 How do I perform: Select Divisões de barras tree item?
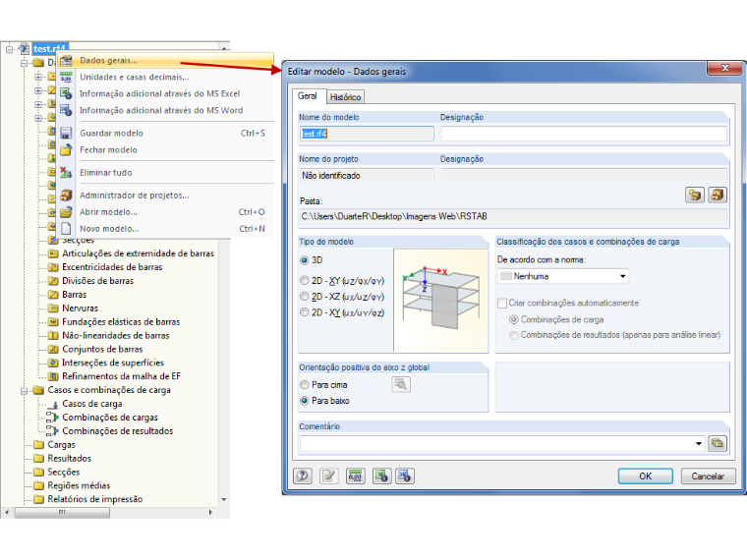[97, 281]
